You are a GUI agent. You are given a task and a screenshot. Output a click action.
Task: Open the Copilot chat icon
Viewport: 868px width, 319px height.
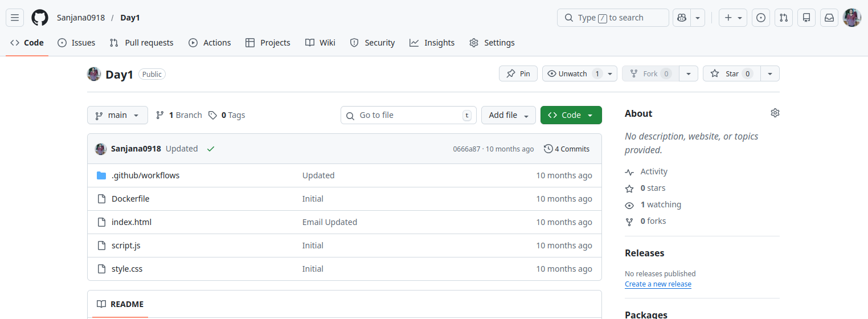[x=682, y=18]
